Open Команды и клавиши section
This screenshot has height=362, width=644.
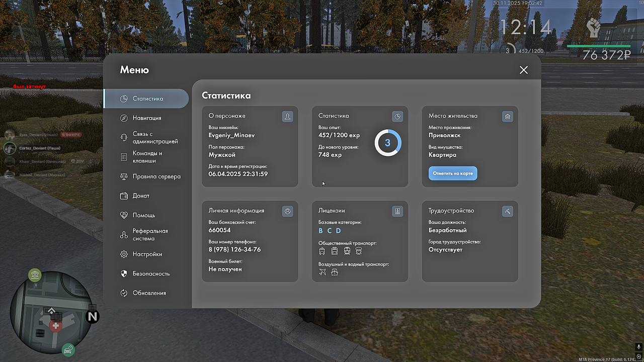tap(146, 157)
